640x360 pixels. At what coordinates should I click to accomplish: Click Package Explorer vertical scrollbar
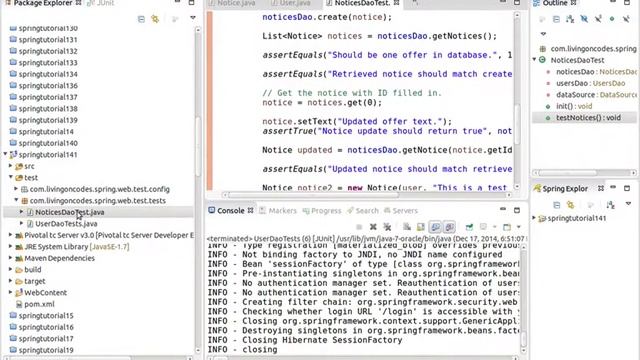(198, 147)
